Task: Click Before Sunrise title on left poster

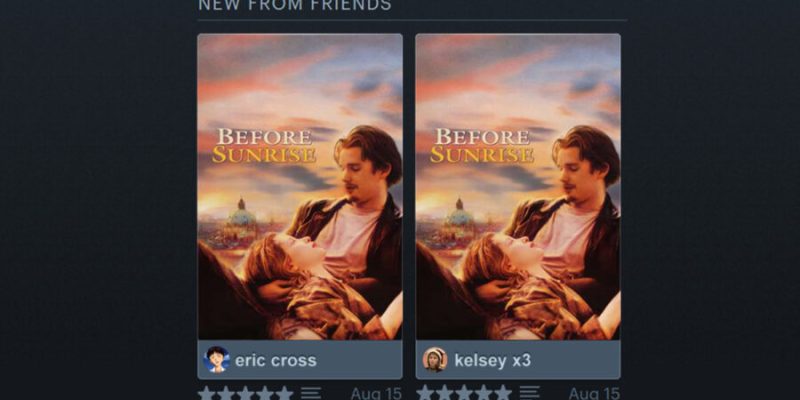Action: pyautogui.click(x=264, y=145)
